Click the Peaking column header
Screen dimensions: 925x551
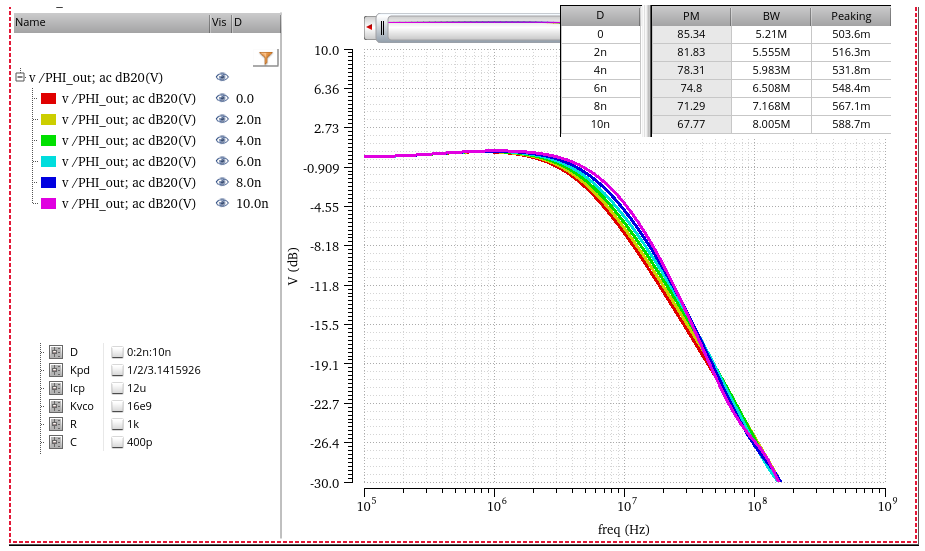(851, 17)
